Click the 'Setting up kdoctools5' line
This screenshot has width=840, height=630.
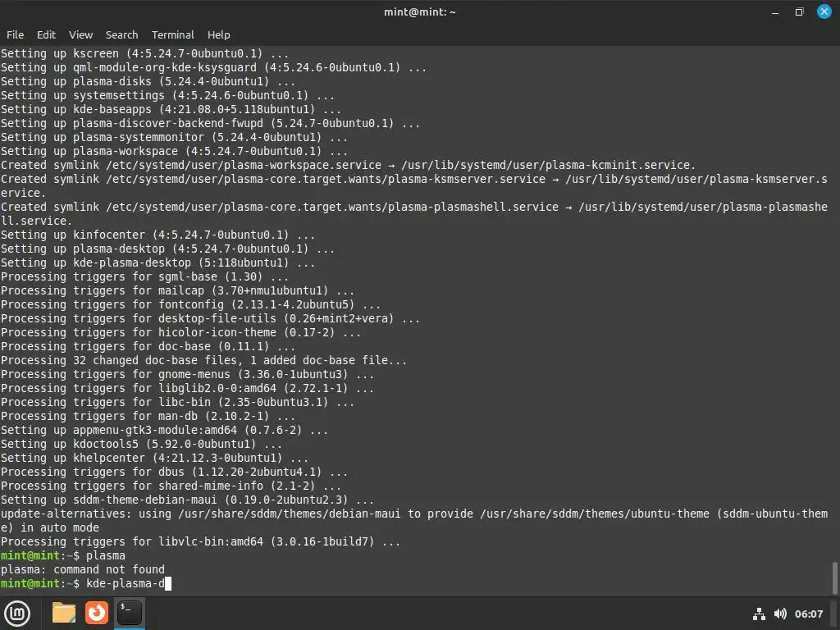[141, 444]
